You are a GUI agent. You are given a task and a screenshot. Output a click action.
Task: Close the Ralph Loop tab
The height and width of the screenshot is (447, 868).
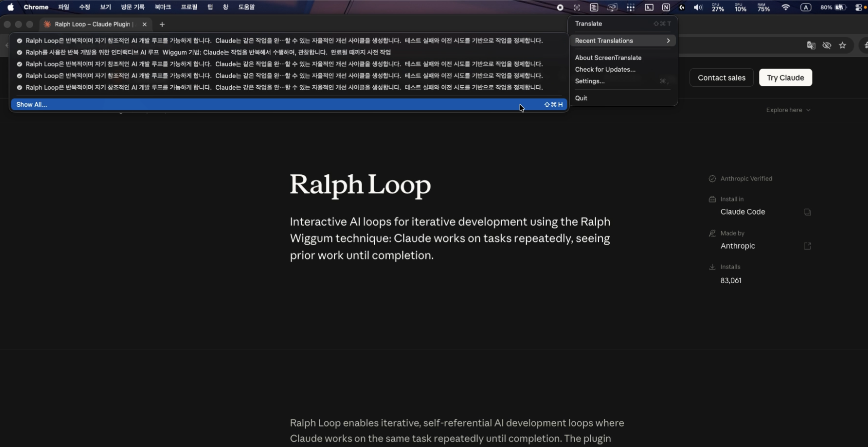click(x=145, y=24)
